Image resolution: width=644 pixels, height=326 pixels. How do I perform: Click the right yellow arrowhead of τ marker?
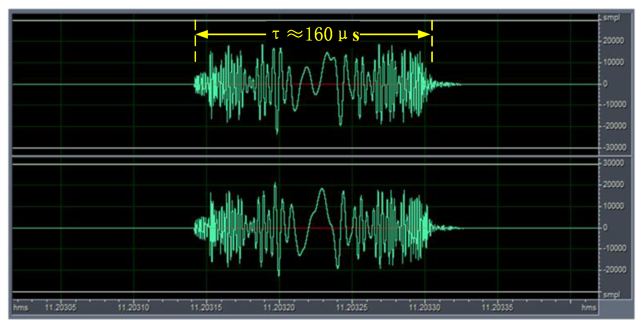(x=424, y=34)
